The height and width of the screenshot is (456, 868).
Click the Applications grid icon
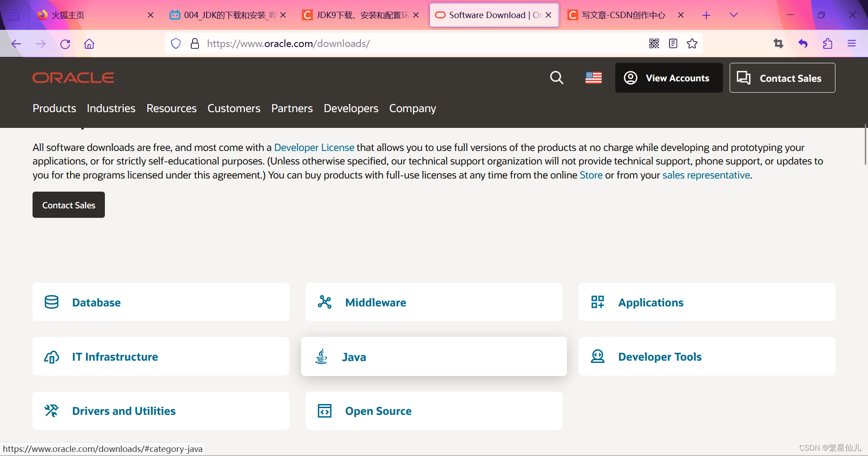(x=598, y=302)
